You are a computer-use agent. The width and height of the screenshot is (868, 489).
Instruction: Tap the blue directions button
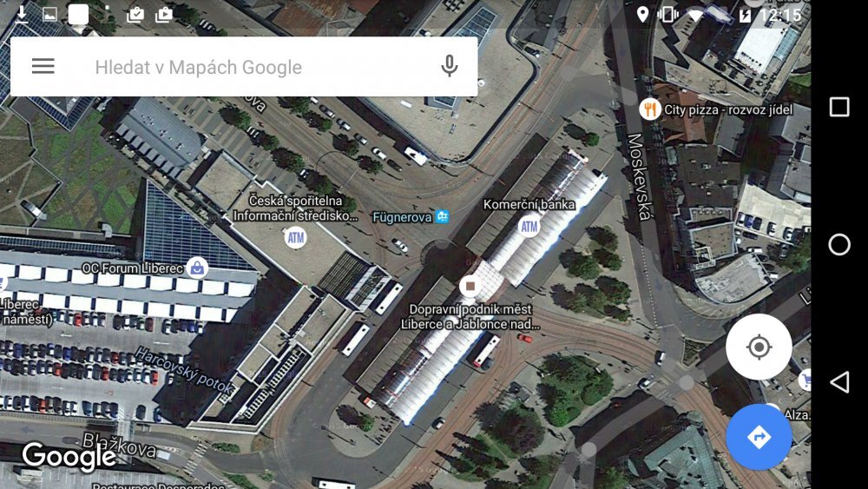[x=759, y=437]
